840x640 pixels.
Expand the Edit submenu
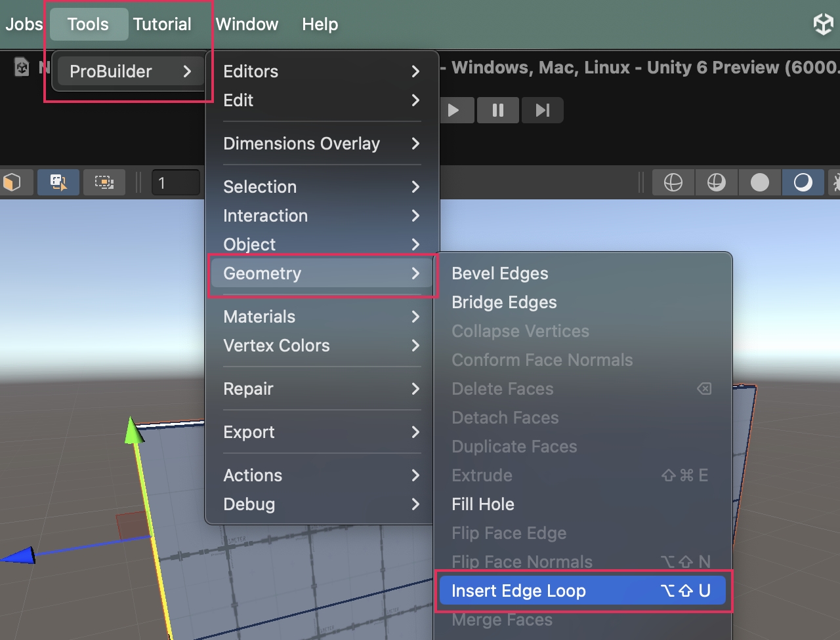point(321,100)
